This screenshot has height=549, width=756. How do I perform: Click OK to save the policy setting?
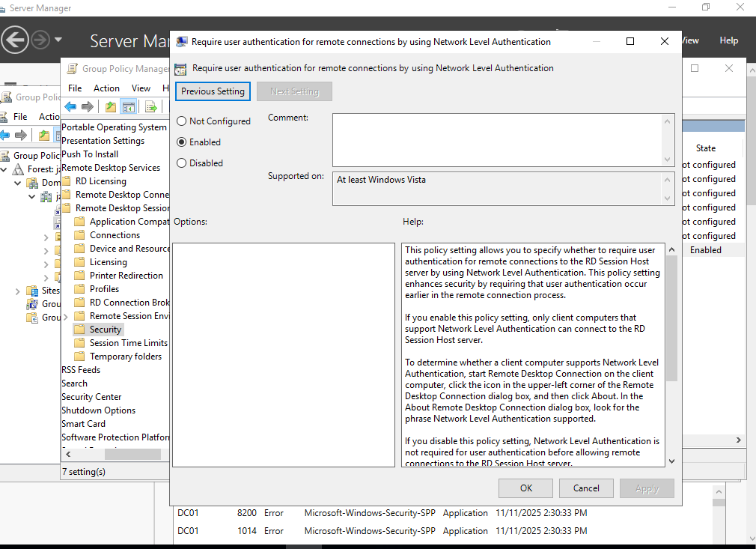pyautogui.click(x=525, y=488)
